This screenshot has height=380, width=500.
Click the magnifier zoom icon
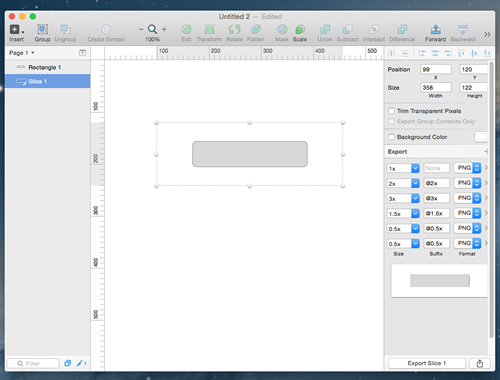(x=152, y=29)
